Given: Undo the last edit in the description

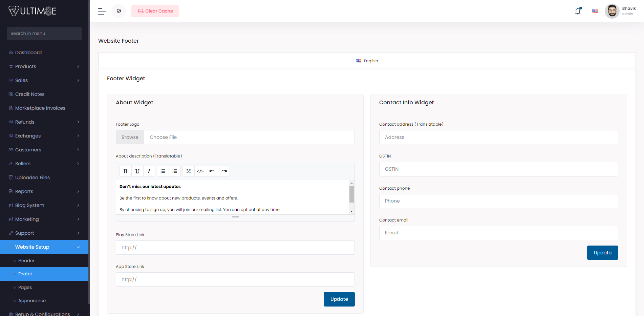Looking at the screenshot, I should pos(212,171).
